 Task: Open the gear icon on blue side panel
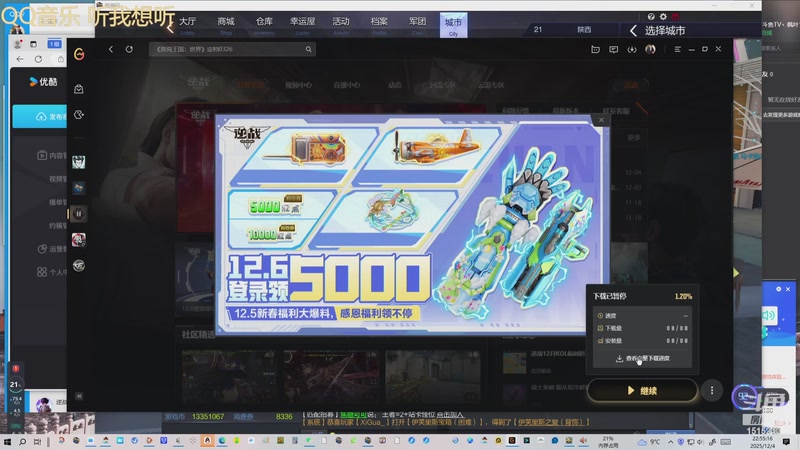[779, 289]
